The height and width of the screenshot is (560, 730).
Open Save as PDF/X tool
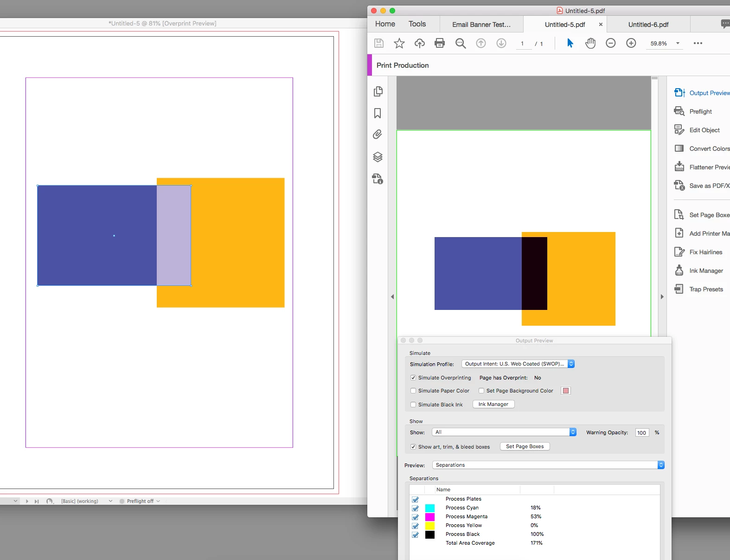pos(702,186)
